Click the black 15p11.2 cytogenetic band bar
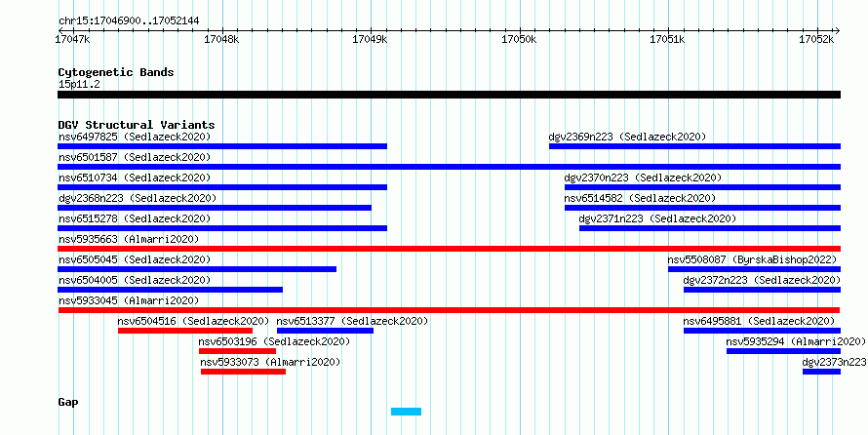The width and height of the screenshot is (868, 435). click(449, 95)
